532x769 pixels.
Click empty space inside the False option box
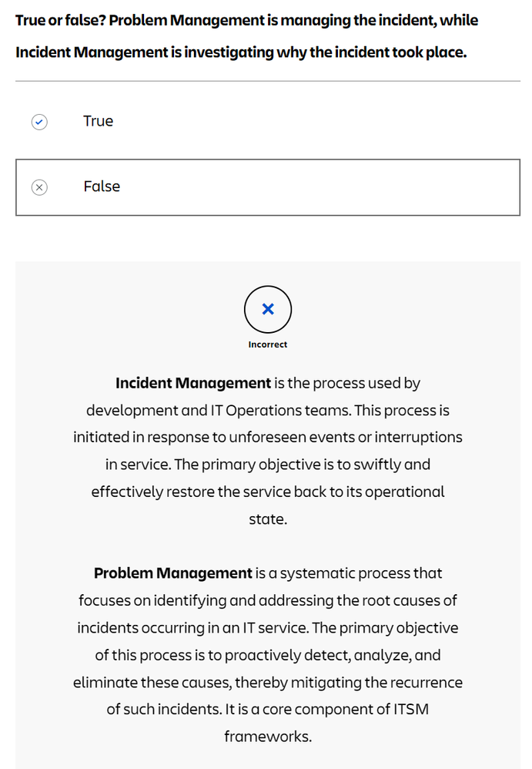click(x=319, y=187)
